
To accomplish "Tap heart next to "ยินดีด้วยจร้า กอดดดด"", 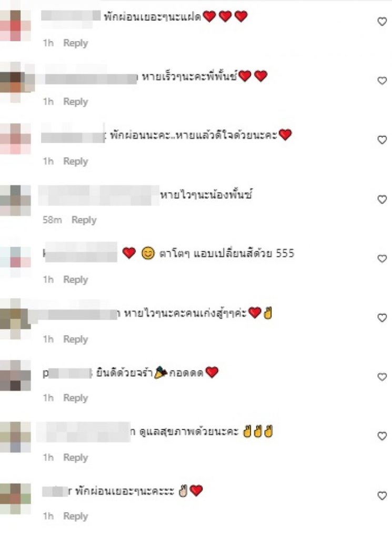I will pos(382,377).
